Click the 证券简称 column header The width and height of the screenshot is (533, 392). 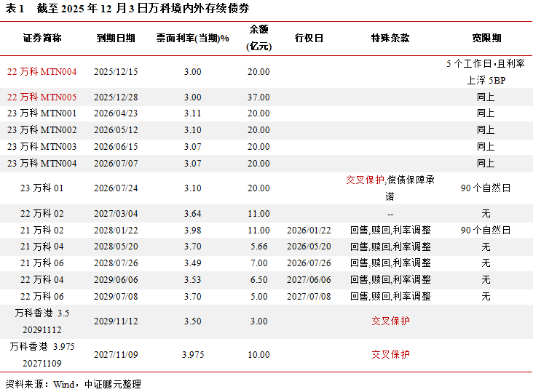pyautogui.click(x=42, y=38)
